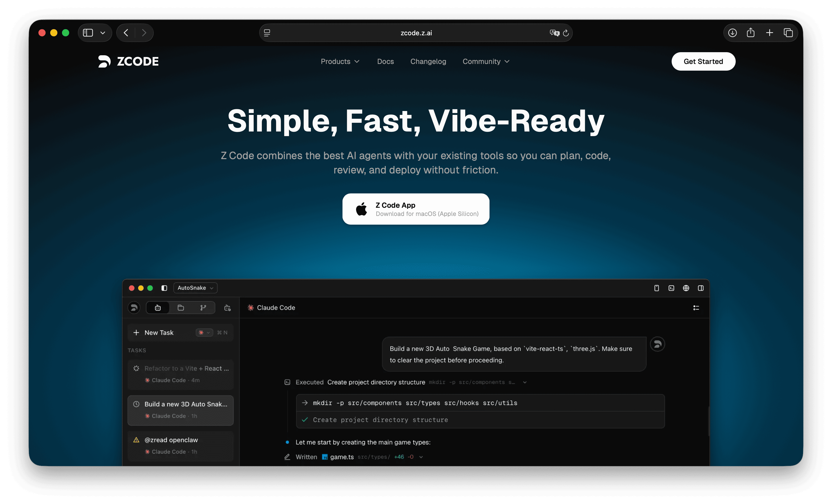Open the web preview globe icon
The image size is (832, 504).
[686, 288]
